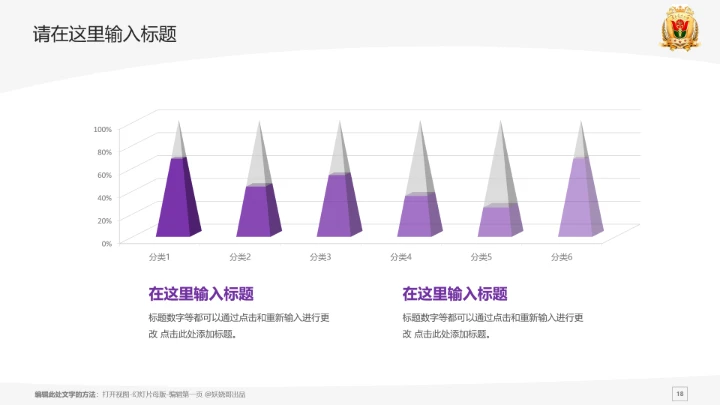Select the 分类4 pyramid in chart
Screen dimensions: 720x405
[420, 180]
